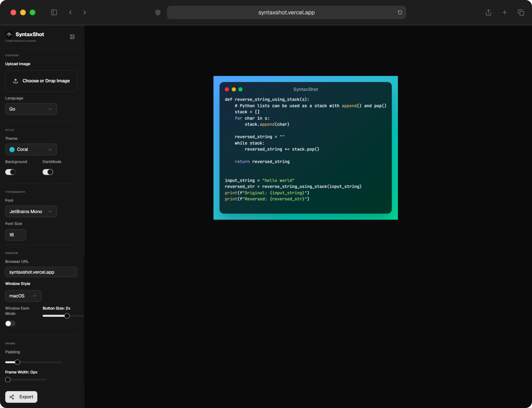Go forward with the browser forward arrow
The height and width of the screenshot is (408, 532).
pyautogui.click(x=84, y=12)
